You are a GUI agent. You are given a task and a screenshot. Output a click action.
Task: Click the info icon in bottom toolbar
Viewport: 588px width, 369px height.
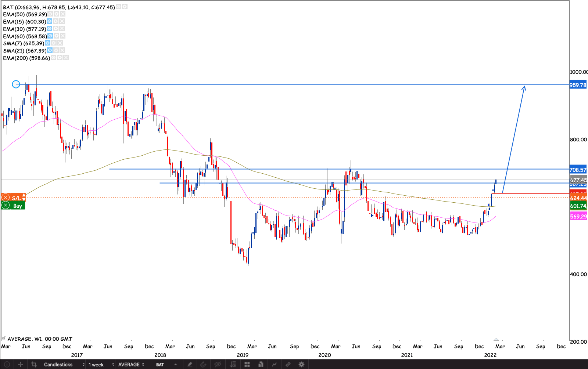7,364
